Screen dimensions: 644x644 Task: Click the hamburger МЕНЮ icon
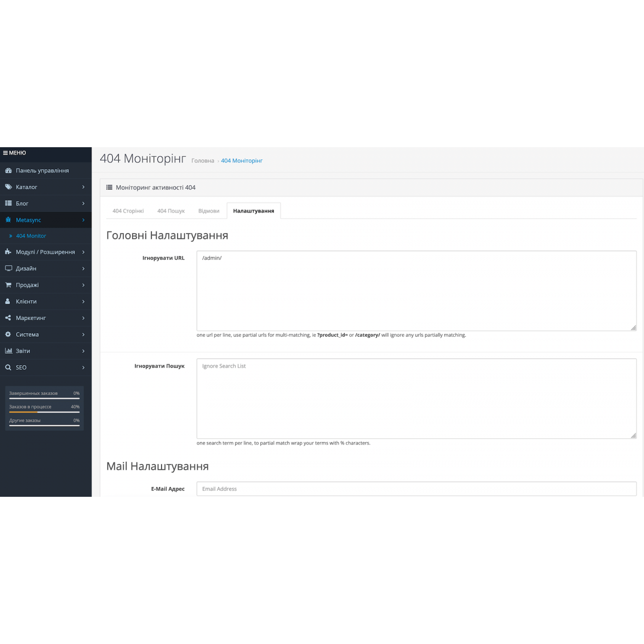5,153
